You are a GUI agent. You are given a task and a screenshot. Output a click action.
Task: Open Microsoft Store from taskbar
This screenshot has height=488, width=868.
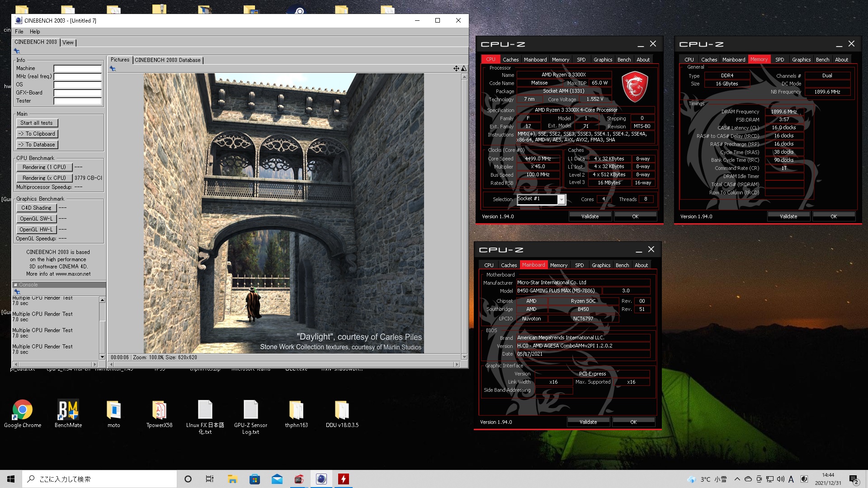click(255, 479)
